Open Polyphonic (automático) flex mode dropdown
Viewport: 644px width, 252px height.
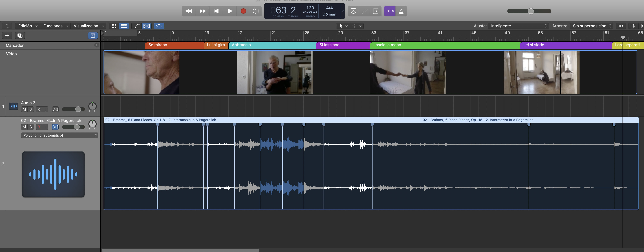pos(60,135)
